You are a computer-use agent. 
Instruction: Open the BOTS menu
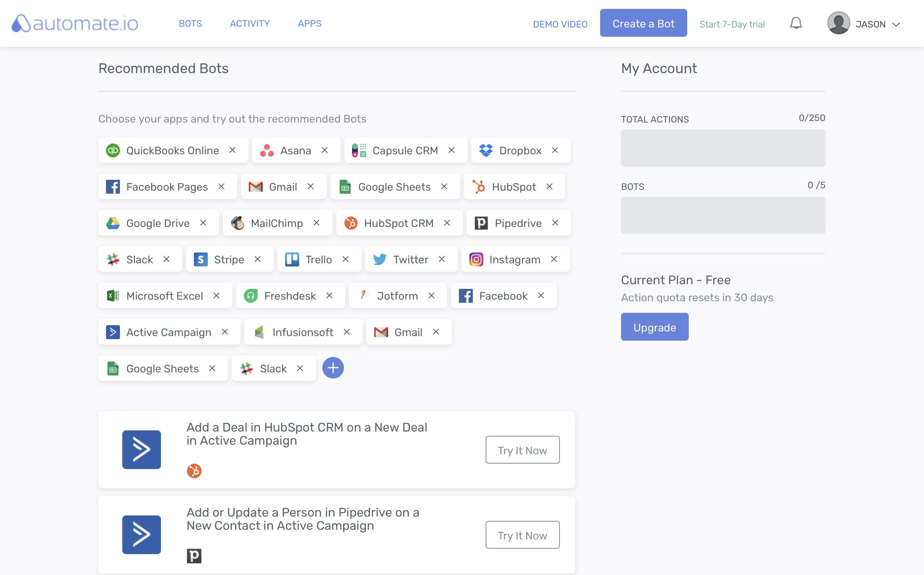(190, 24)
